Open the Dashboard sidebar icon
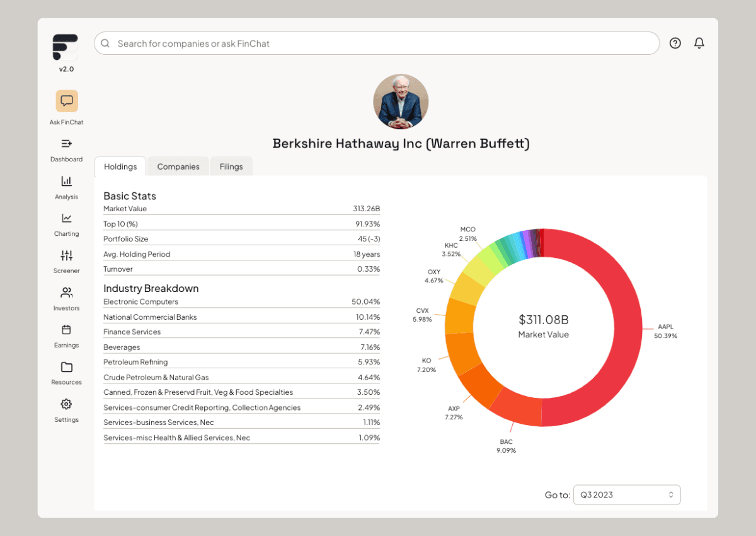Viewport: 756px width, 536px height. 67,143
